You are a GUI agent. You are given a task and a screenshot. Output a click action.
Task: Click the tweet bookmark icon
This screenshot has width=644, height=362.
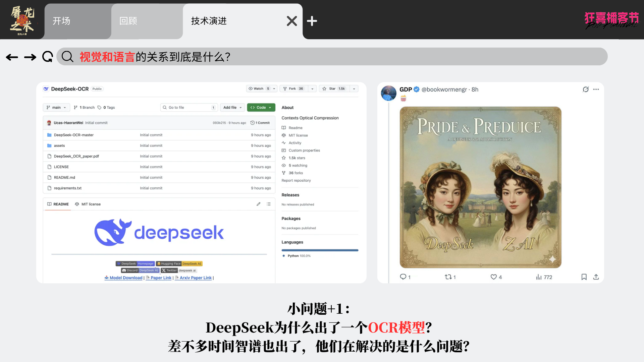click(x=584, y=277)
